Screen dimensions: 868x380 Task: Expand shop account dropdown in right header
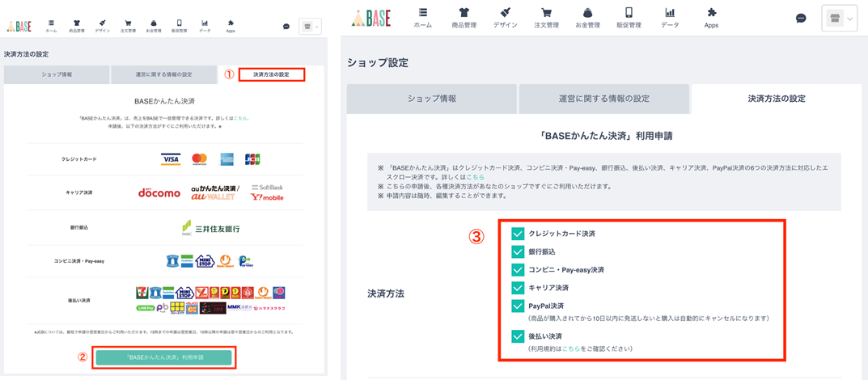pyautogui.click(x=840, y=19)
